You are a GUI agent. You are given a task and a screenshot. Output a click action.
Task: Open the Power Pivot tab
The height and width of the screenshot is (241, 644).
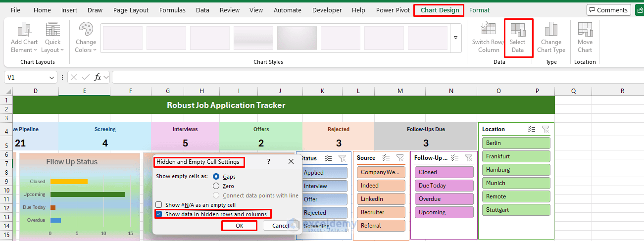pyautogui.click(x=392, y=10)
